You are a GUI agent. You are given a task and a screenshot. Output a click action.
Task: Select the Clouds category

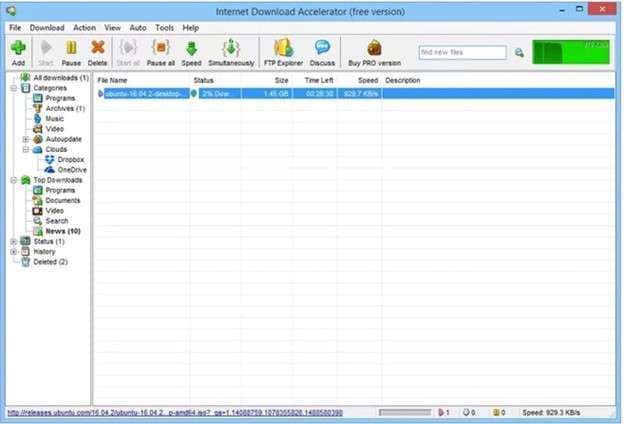[56, 150]
